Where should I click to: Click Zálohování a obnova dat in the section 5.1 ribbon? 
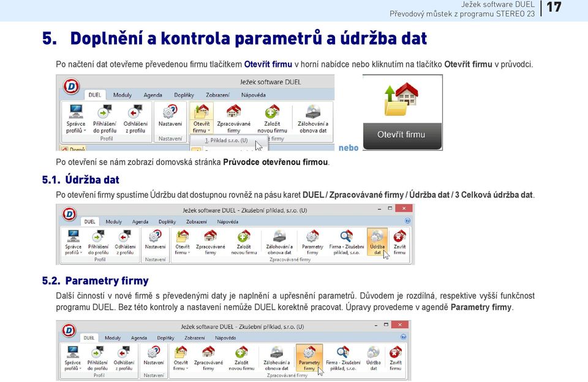coord(279,242)
